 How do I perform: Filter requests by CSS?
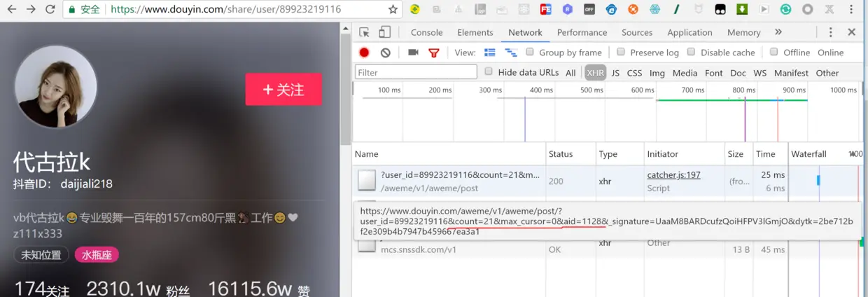[x=634, y=73]
